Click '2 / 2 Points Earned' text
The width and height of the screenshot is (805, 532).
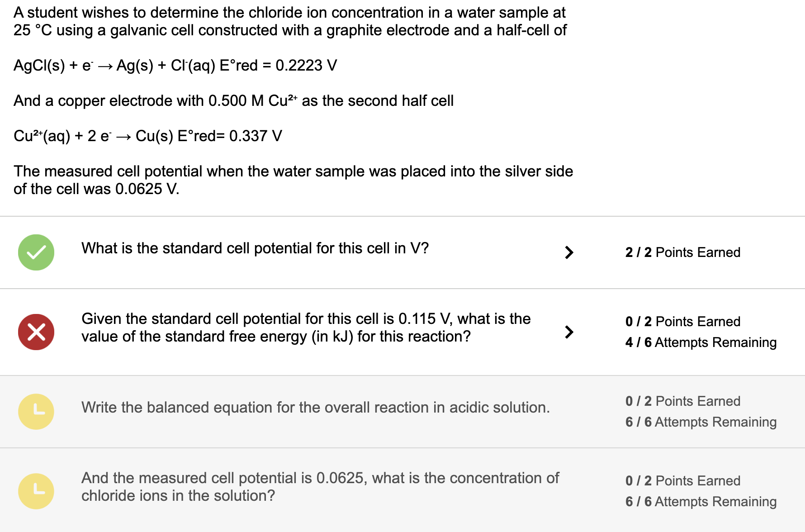[682, 252]
